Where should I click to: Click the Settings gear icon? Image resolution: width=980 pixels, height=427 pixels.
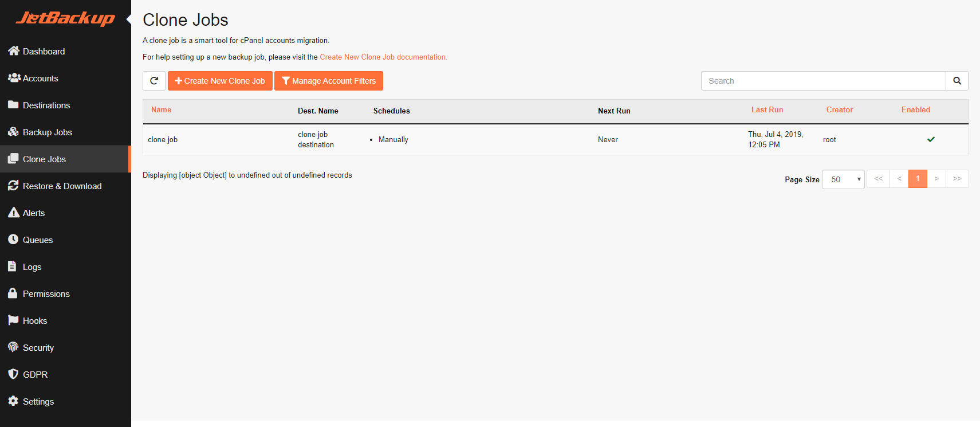point(13,401)
